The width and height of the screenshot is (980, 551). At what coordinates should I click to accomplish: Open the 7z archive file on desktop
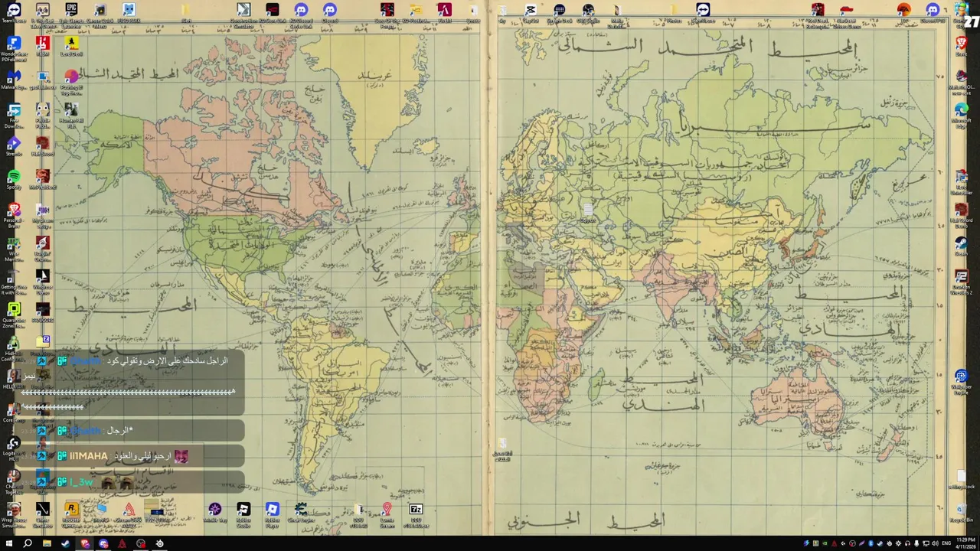(x=416, y=513)
